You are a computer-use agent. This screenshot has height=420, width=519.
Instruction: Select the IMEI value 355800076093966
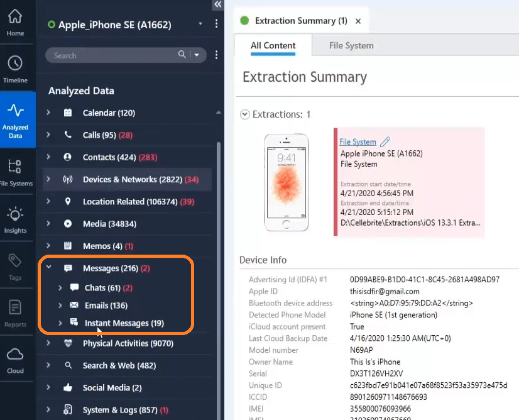[x=380, y=409]
